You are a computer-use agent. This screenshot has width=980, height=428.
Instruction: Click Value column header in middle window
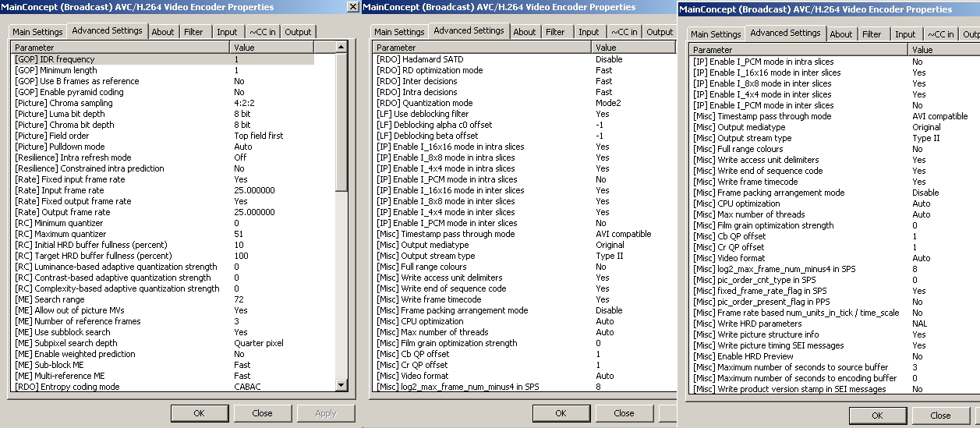pyautogui.click(x=634, y=48)
